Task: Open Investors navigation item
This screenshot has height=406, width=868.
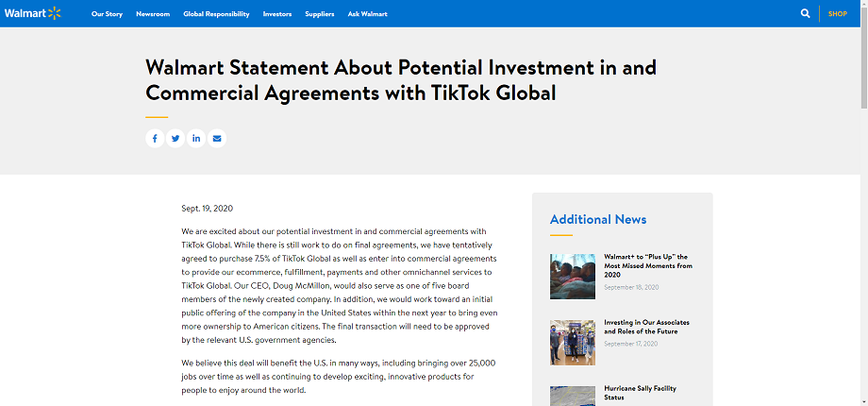Action: tap(277, 14)
